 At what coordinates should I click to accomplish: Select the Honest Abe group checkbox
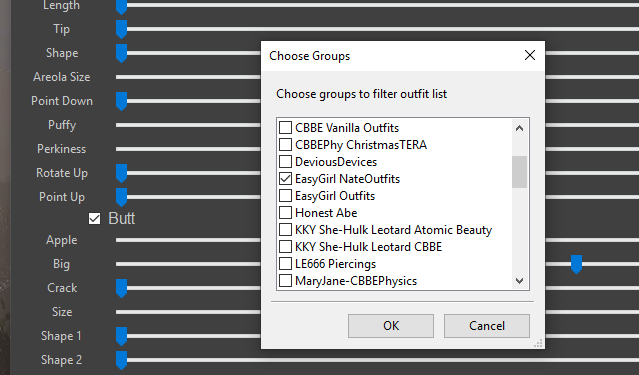(x=285, y=213)
